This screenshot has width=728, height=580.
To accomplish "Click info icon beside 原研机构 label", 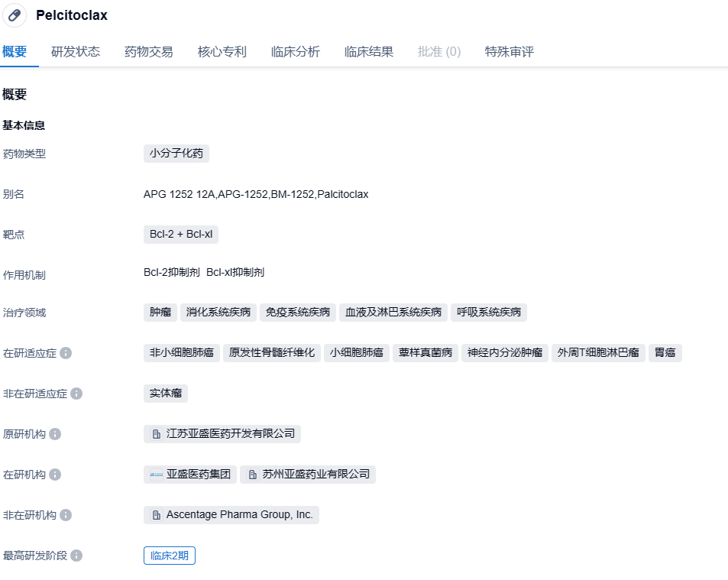I will 55,434.
